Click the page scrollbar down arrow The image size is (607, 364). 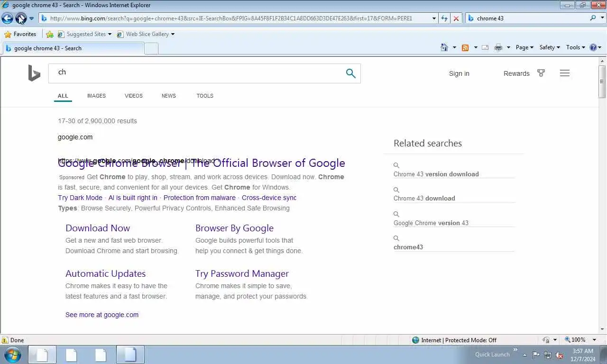(602, 329)
